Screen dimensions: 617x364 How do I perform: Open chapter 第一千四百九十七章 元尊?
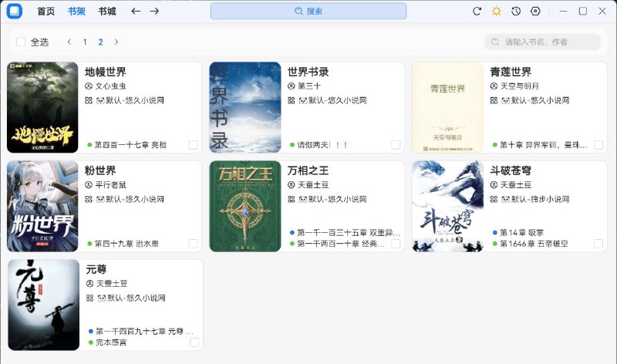coord(144,332)
